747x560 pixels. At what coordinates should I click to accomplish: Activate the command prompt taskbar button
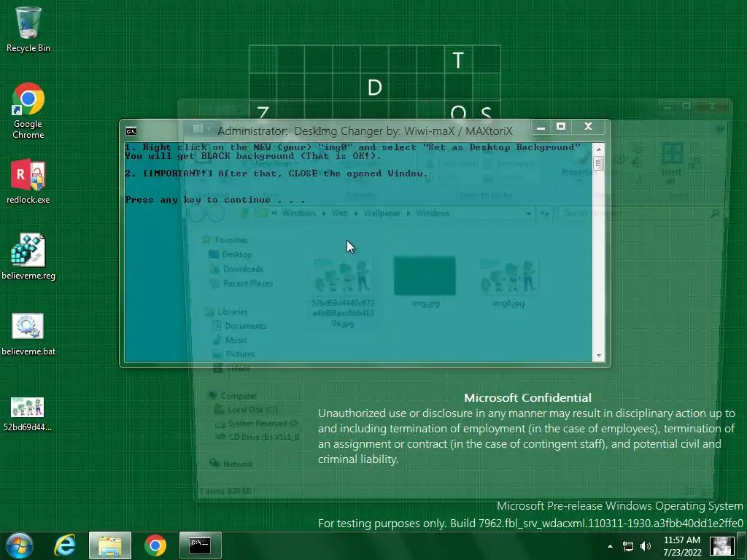pos(200,545)
